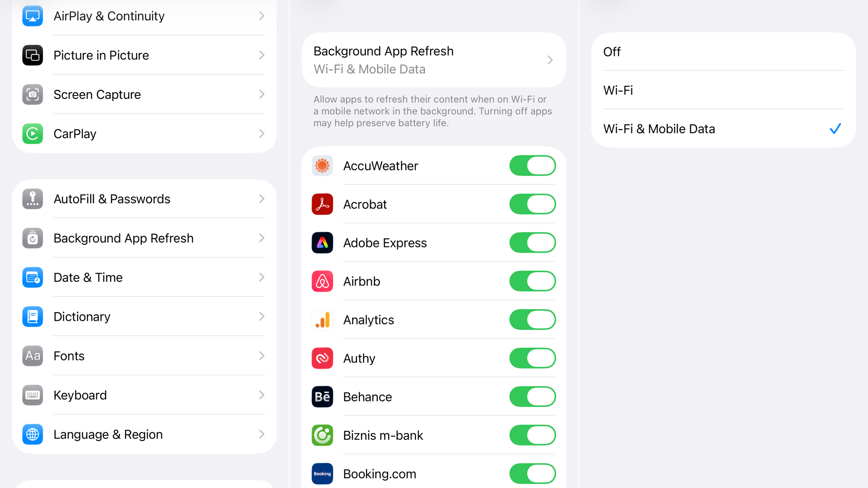Toggle Biznis m-bank background refresh off
868x488 pixels.
532,435
